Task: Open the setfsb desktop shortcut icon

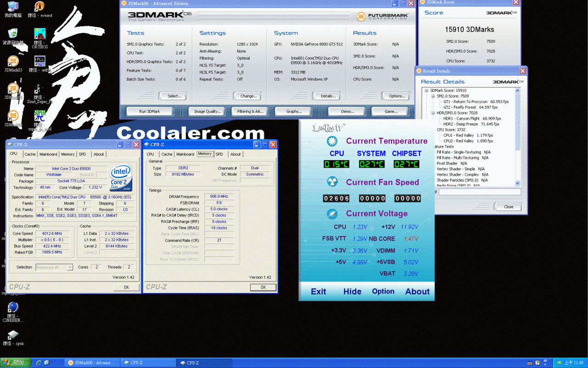Action: click(40, 62)
